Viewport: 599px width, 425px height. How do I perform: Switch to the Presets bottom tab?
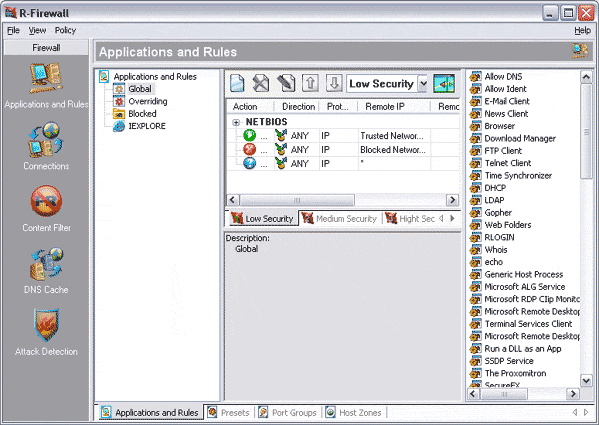pyautogui.click(x=228, y=413)
